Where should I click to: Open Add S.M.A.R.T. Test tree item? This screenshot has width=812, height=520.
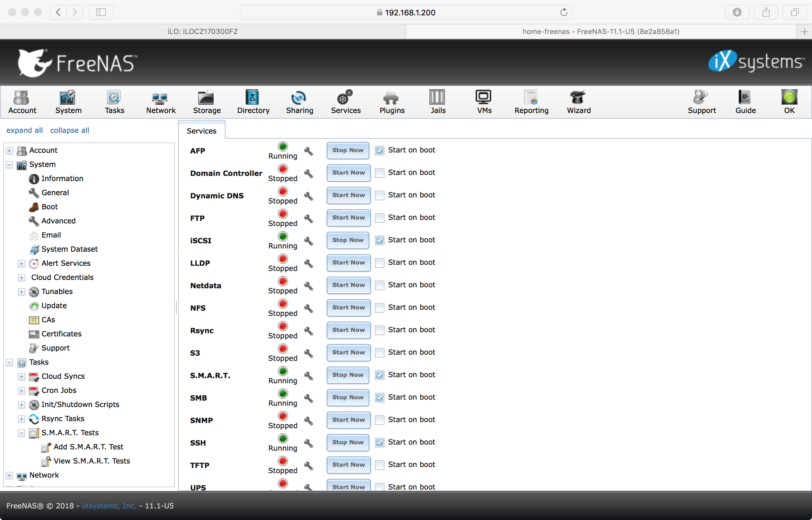89,447
